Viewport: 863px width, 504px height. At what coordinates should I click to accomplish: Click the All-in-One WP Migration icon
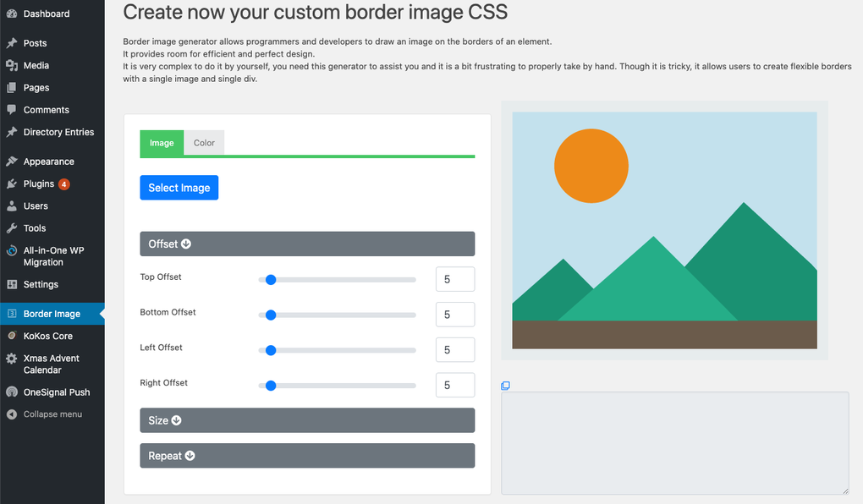tap(12, 250)
